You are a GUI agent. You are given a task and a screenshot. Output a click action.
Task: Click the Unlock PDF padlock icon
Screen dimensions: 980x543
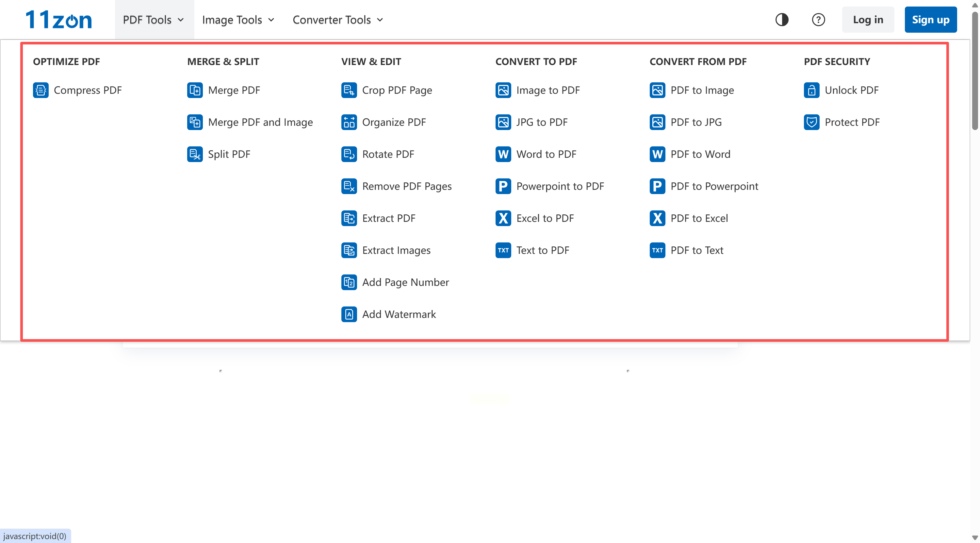tap(811, 90)
